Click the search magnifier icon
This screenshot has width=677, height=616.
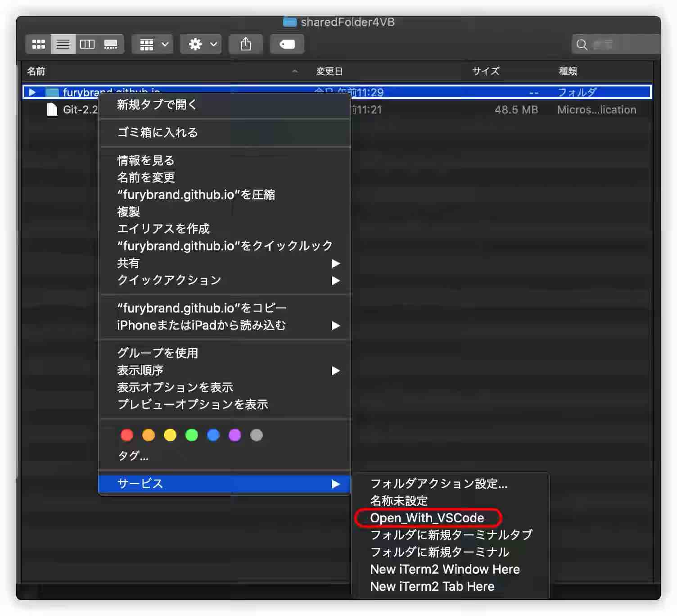pyautogui.click(x=582, y=45)
